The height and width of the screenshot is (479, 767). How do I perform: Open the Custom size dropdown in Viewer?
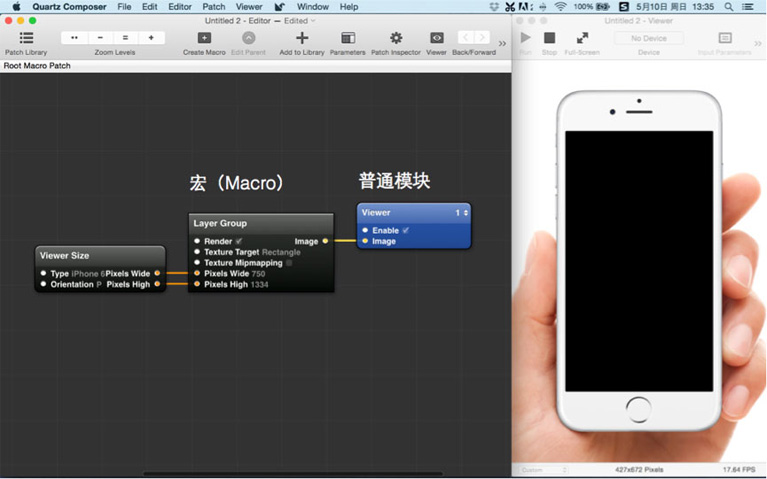[x=544, y=469]
